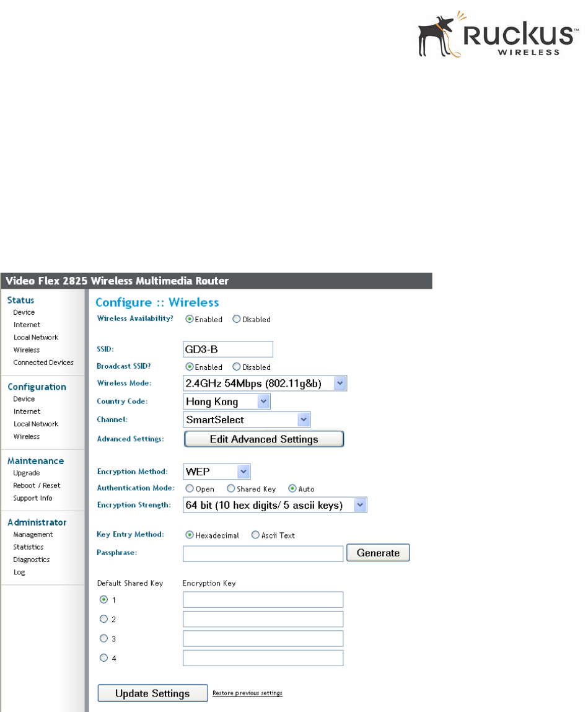Click the Maintenance section heading
The image size is (588, 712).
[35, 461]
